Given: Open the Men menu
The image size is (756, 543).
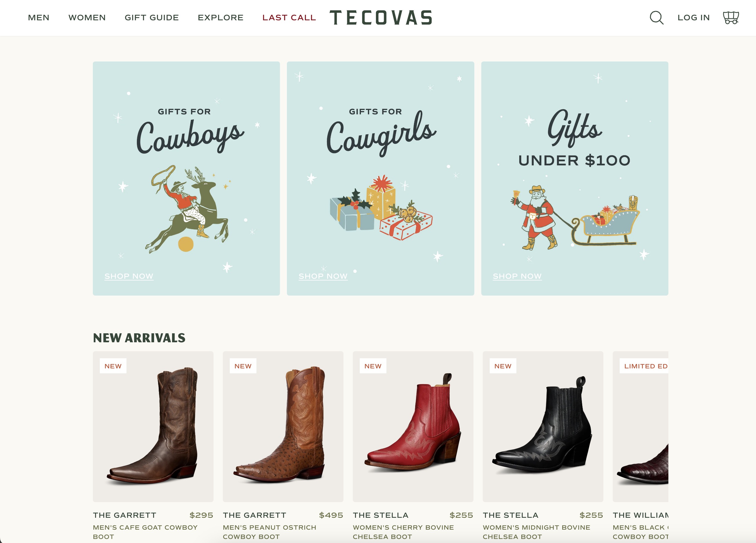Looking at the screenshot, I should point(39,18).
